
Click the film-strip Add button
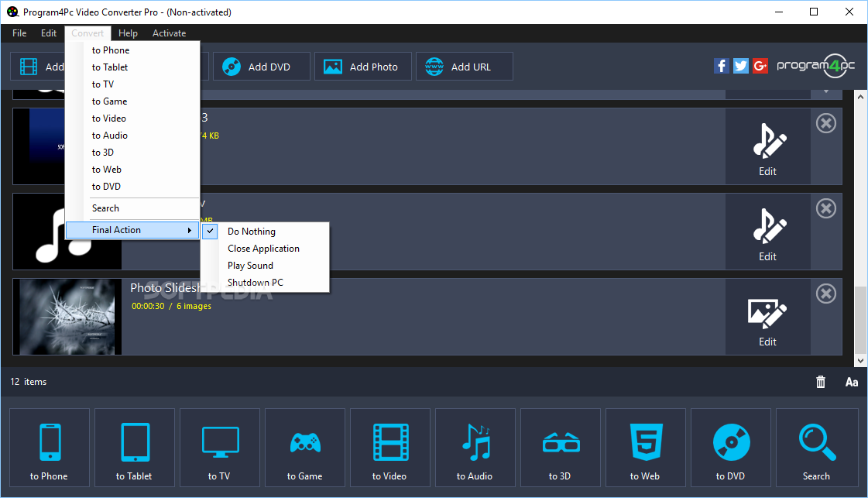point(38,67)
